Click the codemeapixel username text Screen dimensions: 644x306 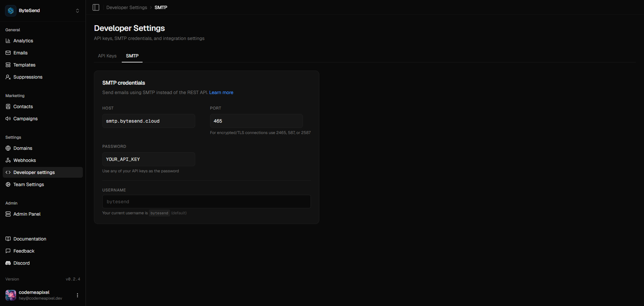tap(34, 292)
